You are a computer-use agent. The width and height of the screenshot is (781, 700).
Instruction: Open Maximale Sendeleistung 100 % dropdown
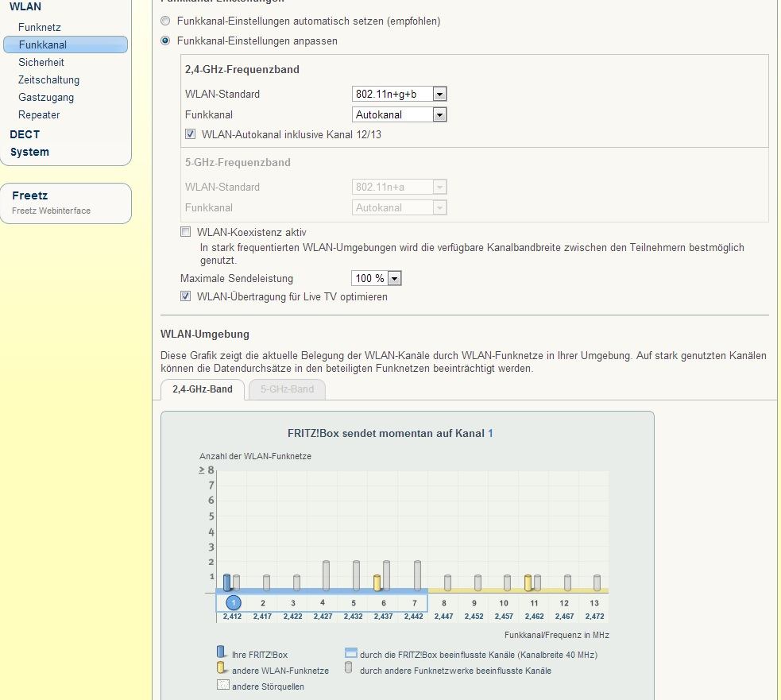pyautogui.click(x=376, y=278)
